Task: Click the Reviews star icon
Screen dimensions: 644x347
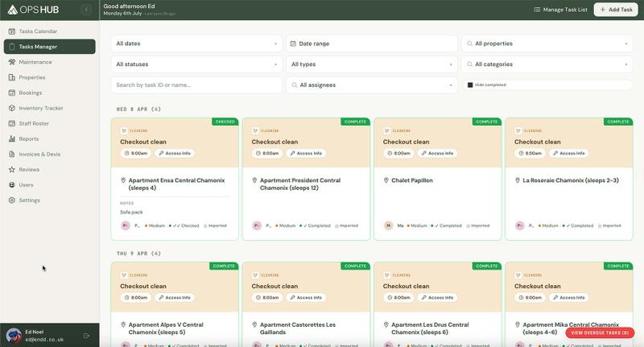Action: click(x=12, y=170)
